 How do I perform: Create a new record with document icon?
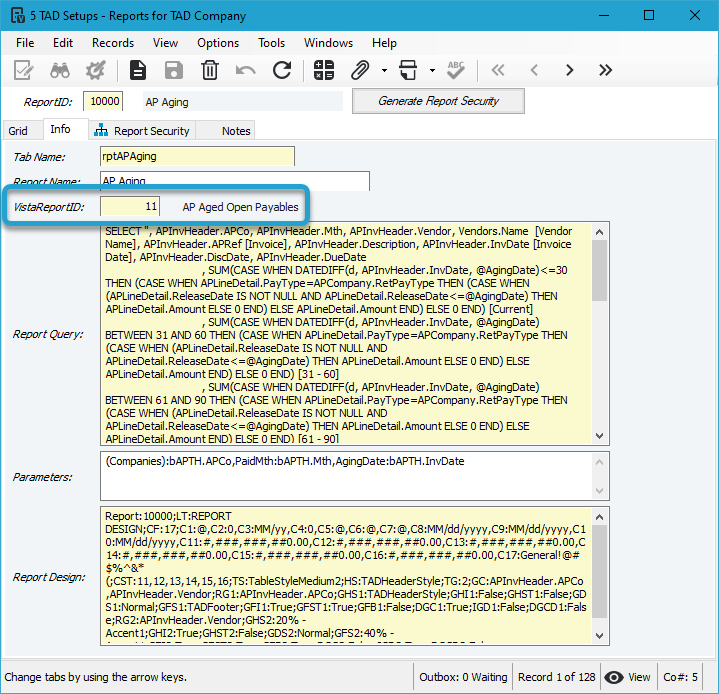(138, 70)
